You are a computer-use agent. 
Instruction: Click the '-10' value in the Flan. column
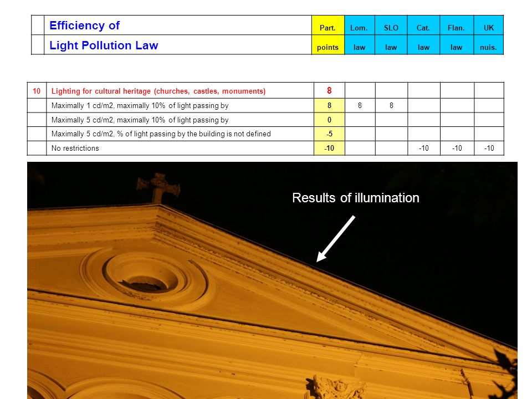tap(457, 149)
